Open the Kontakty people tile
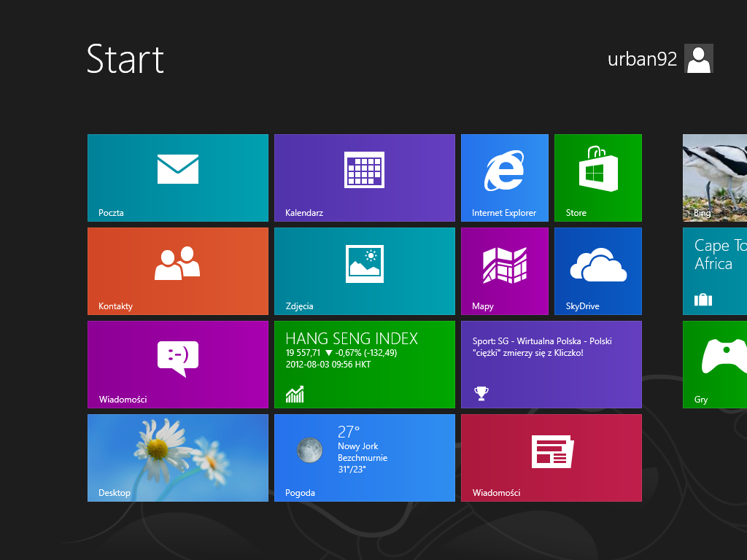This screenshot has width=747, height=560. pos(177,271)
